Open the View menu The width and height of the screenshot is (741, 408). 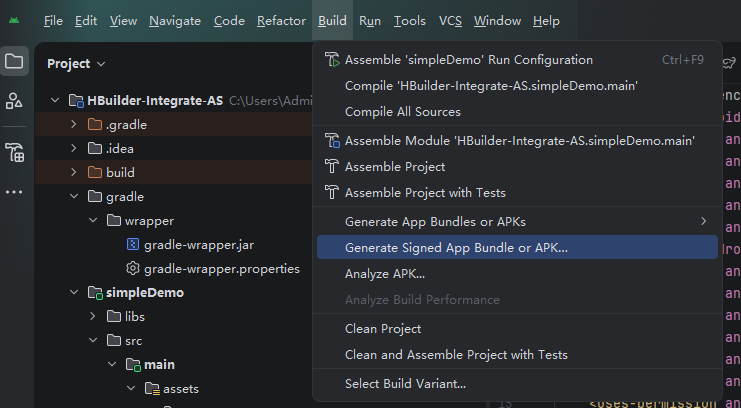point(123,21)
